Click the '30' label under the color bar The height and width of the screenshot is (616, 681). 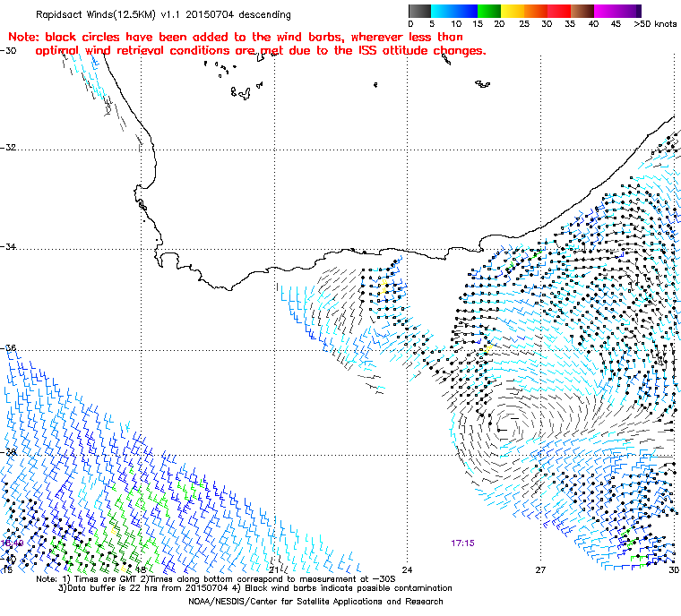[547, 24]
